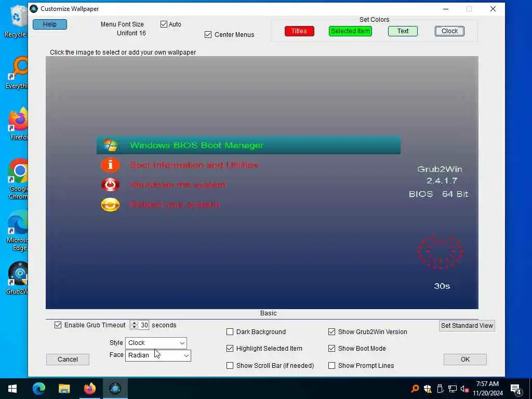Screen dimensions: 532x399
Task: Toggle the Show Boot Mode checkbox
Action: [331, 349]
